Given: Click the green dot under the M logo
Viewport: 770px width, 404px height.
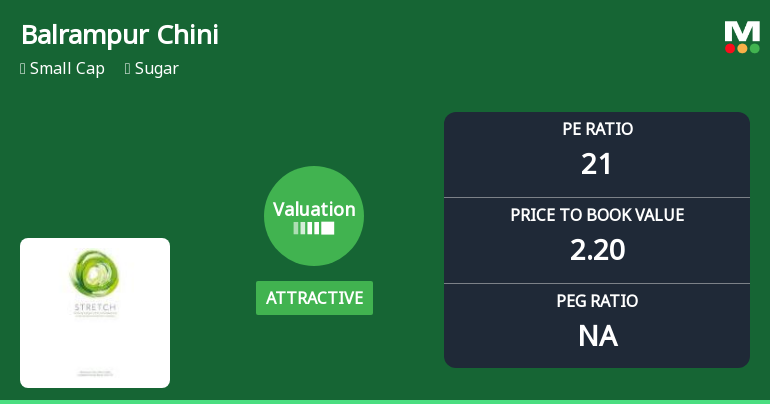Looking at the screenshot, I should click(x=754, y=48).
